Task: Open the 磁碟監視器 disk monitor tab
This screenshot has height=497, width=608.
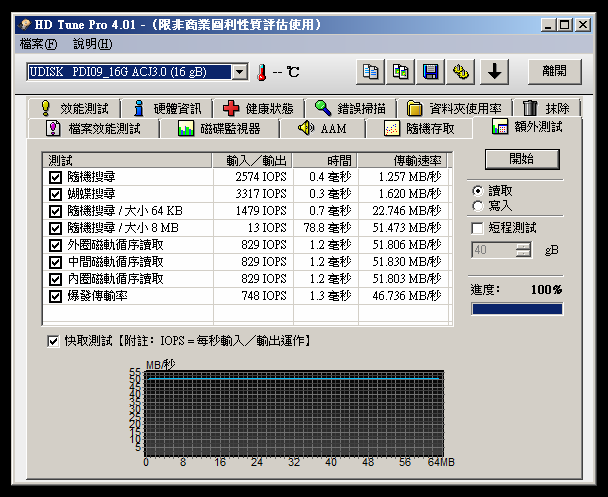Action: [x=219, y=128]
